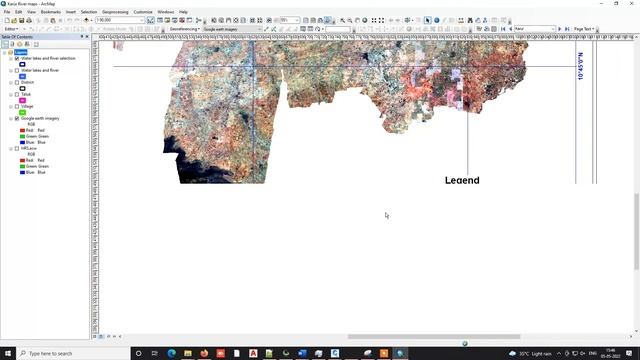Click the green Village symbol swatch

[x=22, y=112]
